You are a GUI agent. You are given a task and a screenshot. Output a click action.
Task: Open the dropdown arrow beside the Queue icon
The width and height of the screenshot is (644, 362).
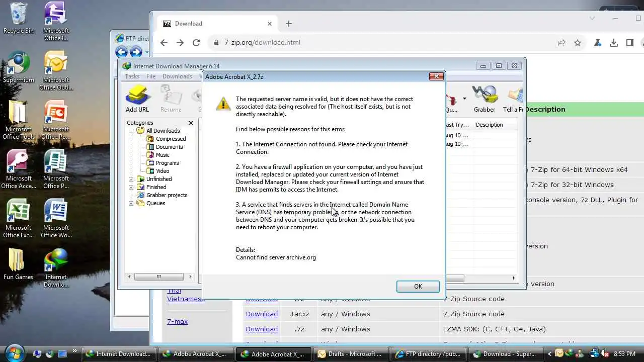(464, 99)
